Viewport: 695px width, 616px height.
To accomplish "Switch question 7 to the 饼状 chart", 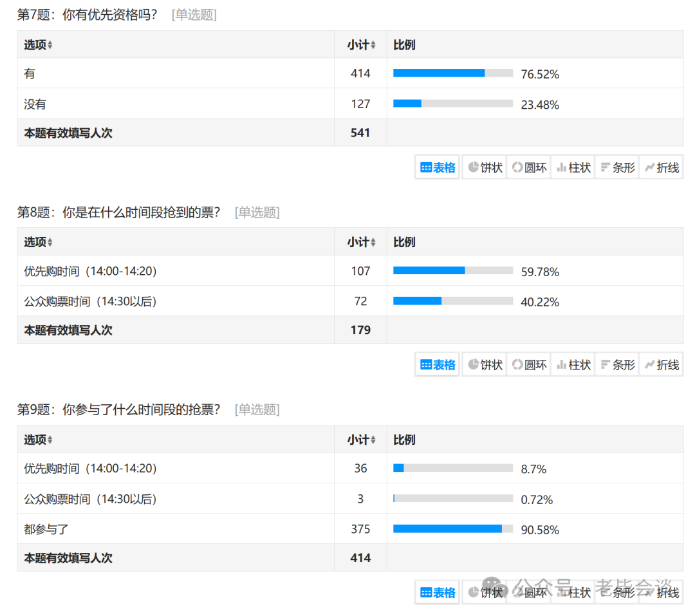I will click(485, 167).
